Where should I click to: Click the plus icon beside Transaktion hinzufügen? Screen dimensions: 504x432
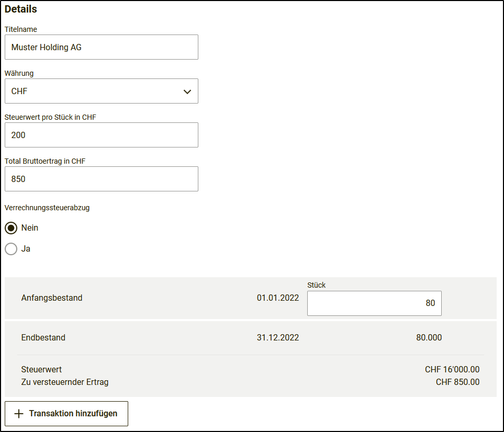pyautogui.click(x=19, y=414)
